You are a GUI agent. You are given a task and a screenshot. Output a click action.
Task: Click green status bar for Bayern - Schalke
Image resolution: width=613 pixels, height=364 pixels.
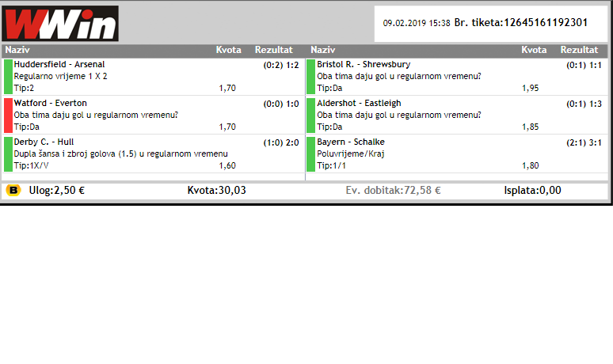[x=310, y=154]
